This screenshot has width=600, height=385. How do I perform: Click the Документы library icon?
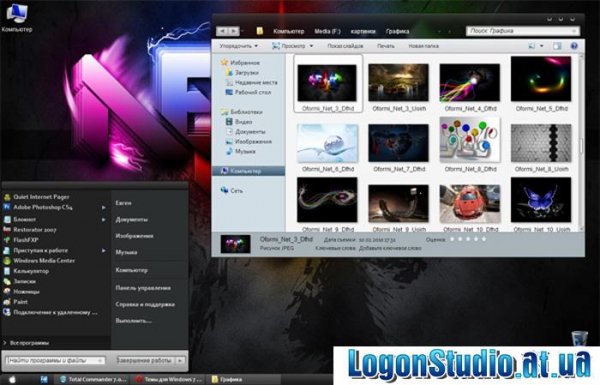[x=229, y=132]
